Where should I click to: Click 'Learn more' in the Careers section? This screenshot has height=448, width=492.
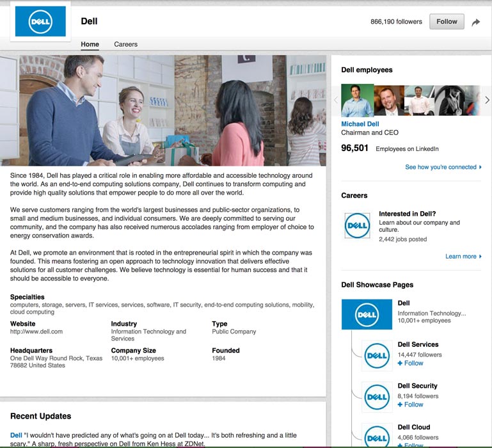coord(463,257)
